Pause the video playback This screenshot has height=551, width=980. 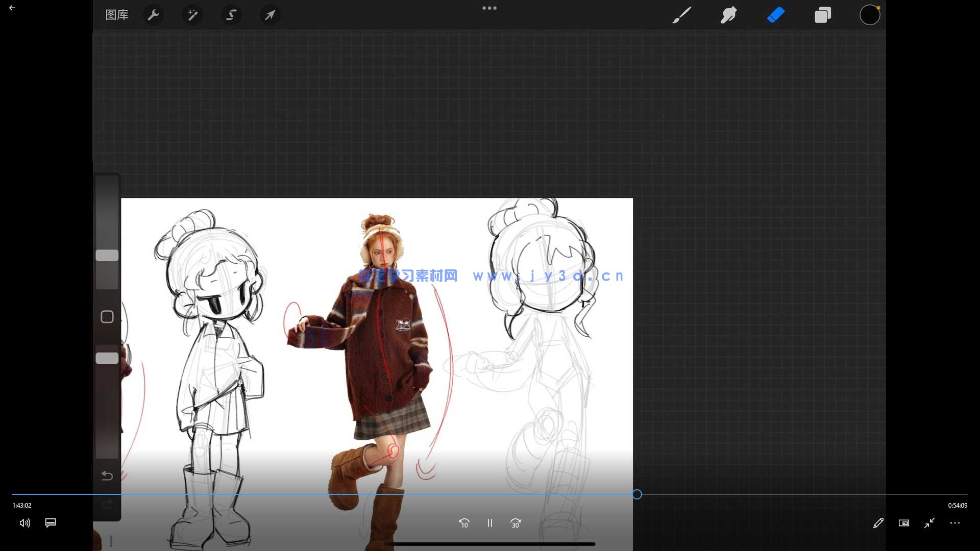point(489,523)
